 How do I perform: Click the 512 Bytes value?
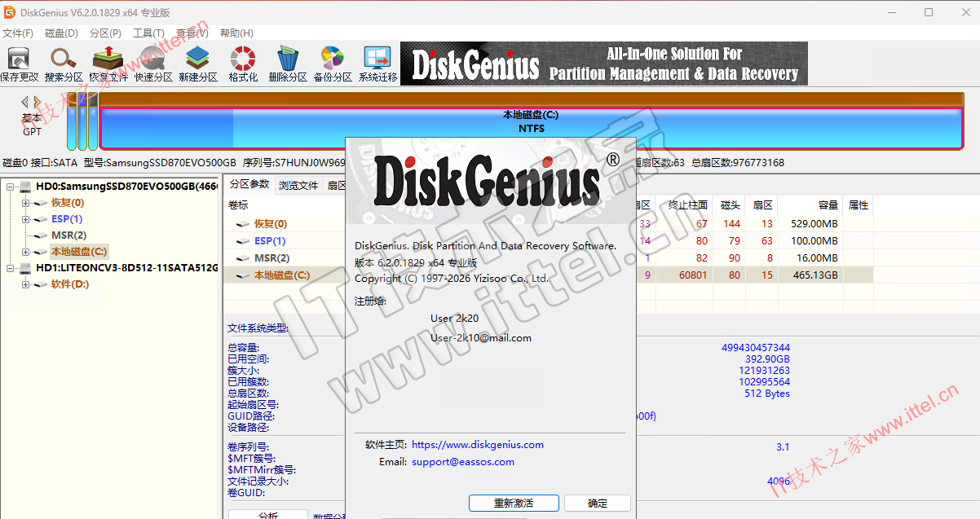(767, 394)
